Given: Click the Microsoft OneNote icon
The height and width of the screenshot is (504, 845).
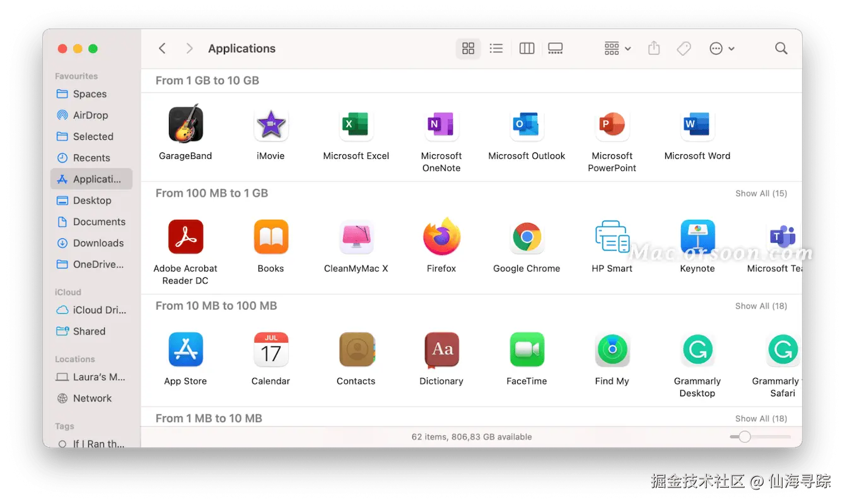Looking at the screenshot, I should [441, 124].
